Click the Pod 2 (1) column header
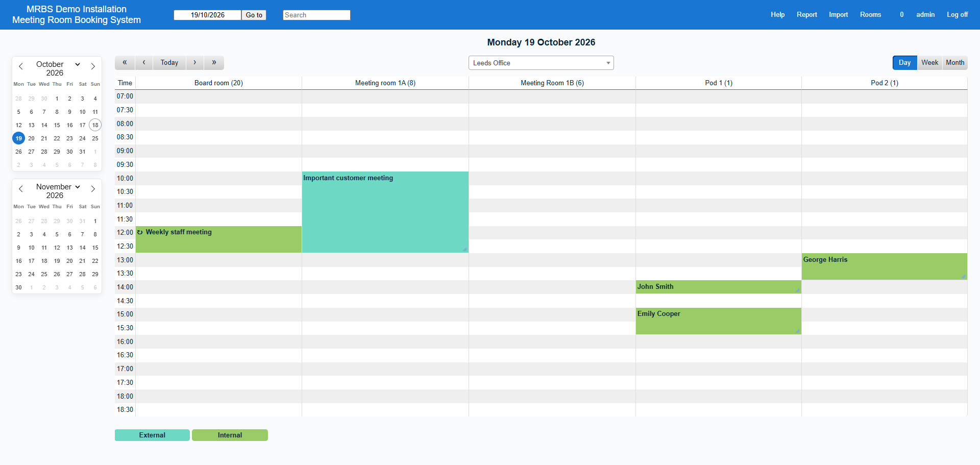This screenshot has width=980, height=465. (885, 83)
